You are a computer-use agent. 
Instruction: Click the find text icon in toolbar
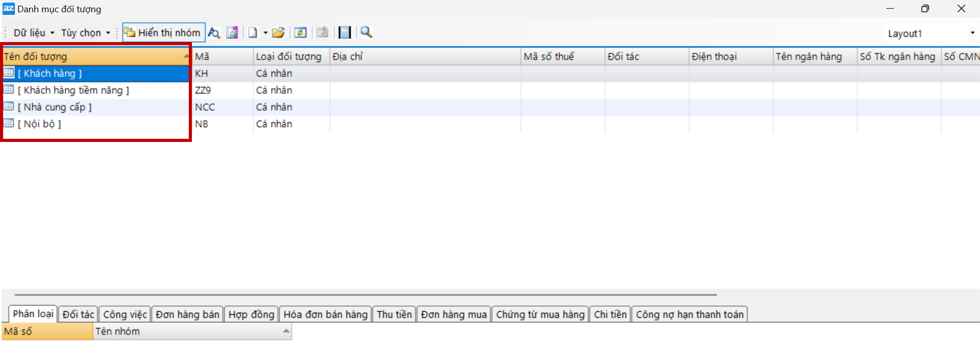[214, 33]
